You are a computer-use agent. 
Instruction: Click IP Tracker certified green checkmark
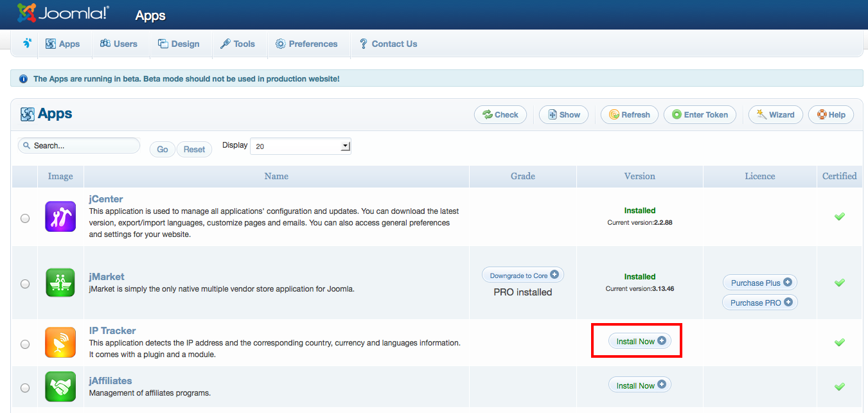tap(839, 342)
